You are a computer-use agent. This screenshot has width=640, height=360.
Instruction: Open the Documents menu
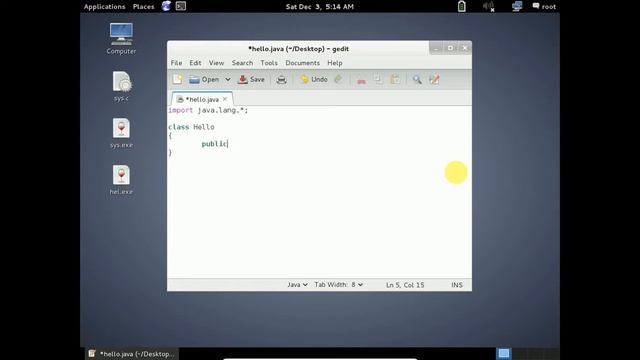tap(302, 63)
